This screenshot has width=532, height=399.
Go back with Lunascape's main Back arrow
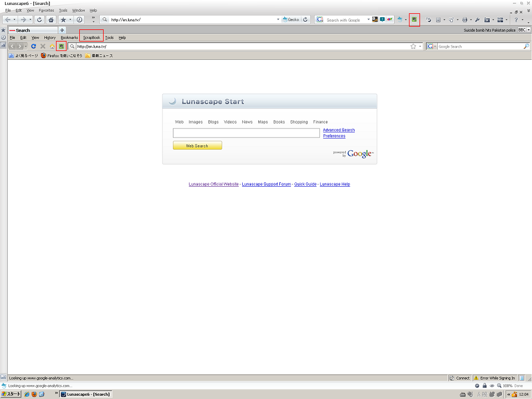7,20
